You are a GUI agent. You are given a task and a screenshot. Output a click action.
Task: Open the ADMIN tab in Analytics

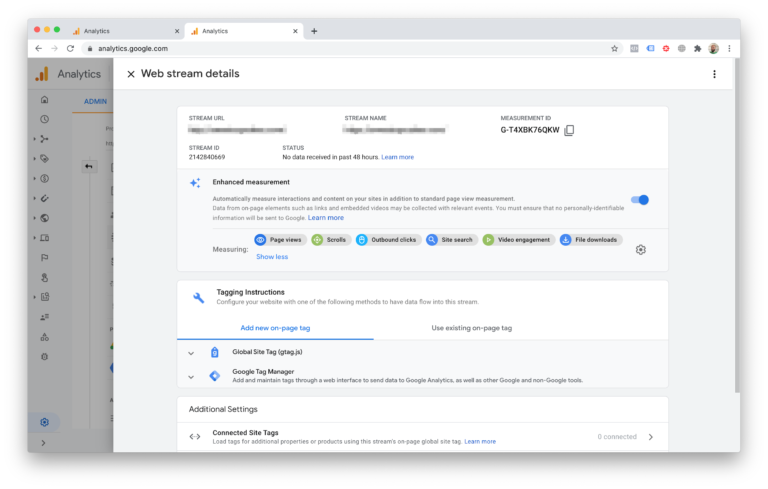click(95, 101)
